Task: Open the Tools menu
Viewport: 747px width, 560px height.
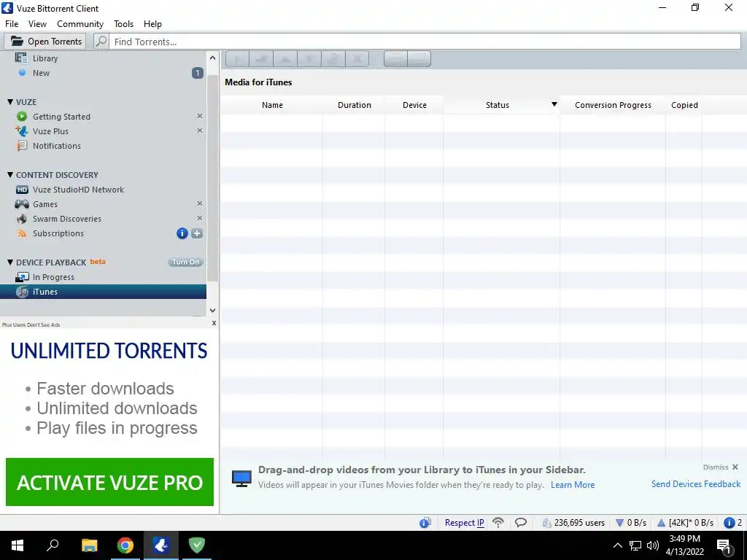Action: point(123,24)
